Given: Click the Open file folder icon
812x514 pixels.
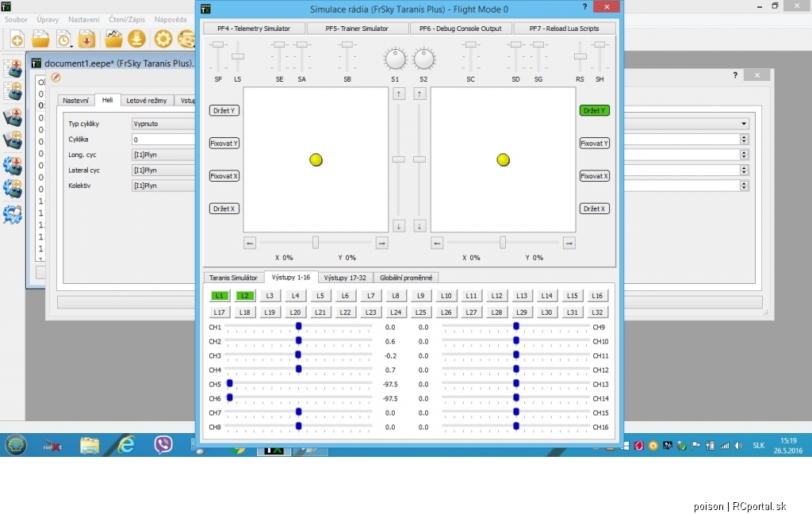Looking at the screenshot, I should click(x=40, y=40).
